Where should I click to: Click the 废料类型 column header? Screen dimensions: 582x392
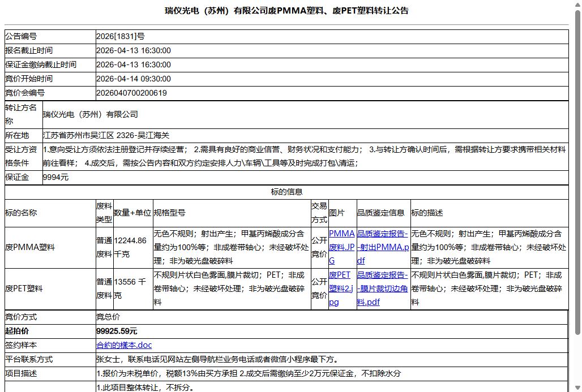coord(104,213)
